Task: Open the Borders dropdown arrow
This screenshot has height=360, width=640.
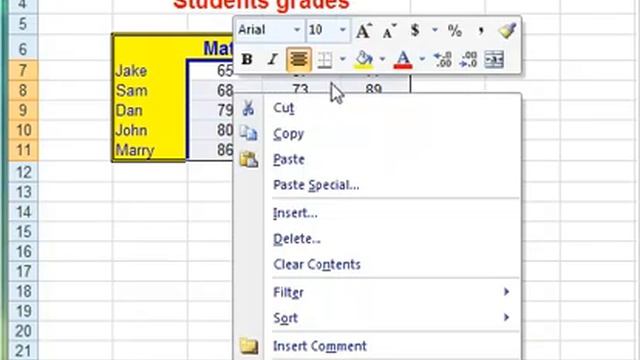Action: tap(342, 60)
